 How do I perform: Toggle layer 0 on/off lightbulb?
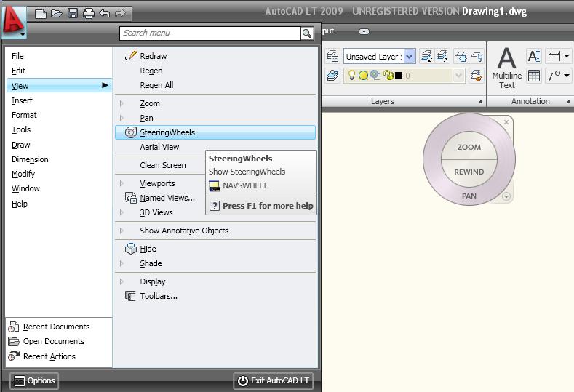click(351, 76)
